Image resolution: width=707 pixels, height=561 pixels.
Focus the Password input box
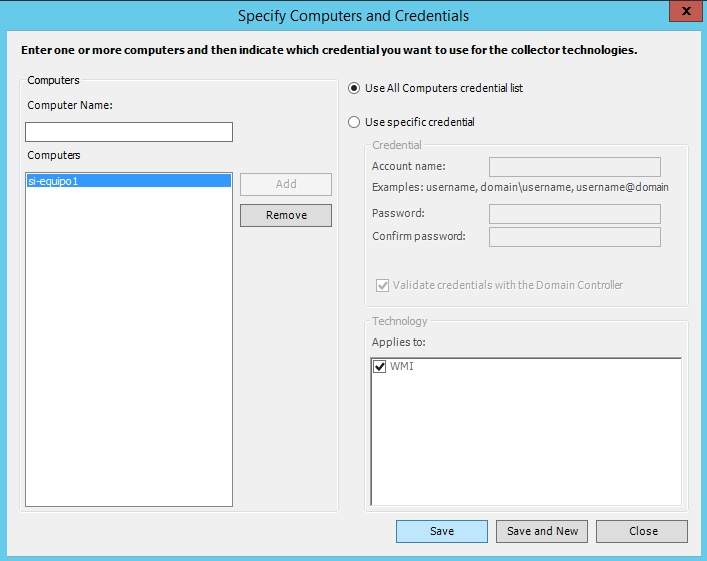tap(574, 213)
